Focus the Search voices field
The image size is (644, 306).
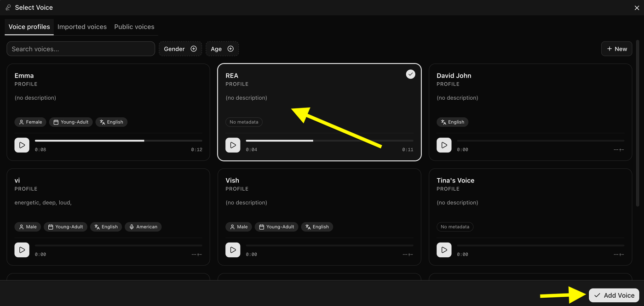[80, 49]
